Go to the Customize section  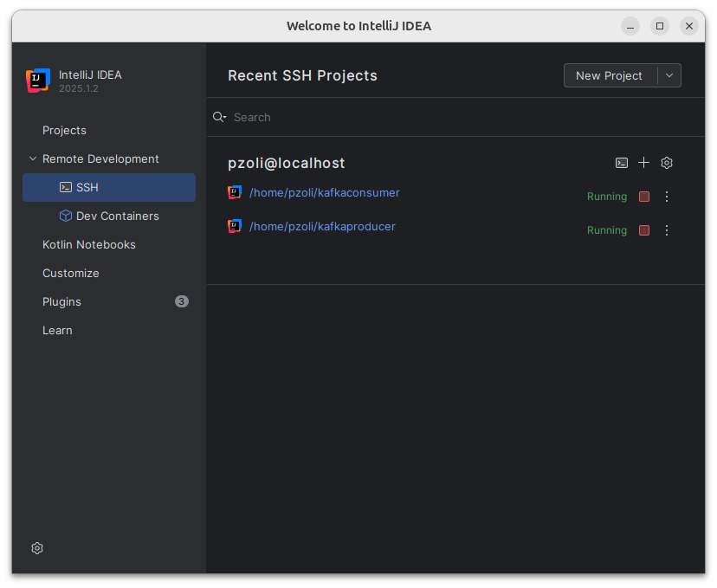point(109,273)
